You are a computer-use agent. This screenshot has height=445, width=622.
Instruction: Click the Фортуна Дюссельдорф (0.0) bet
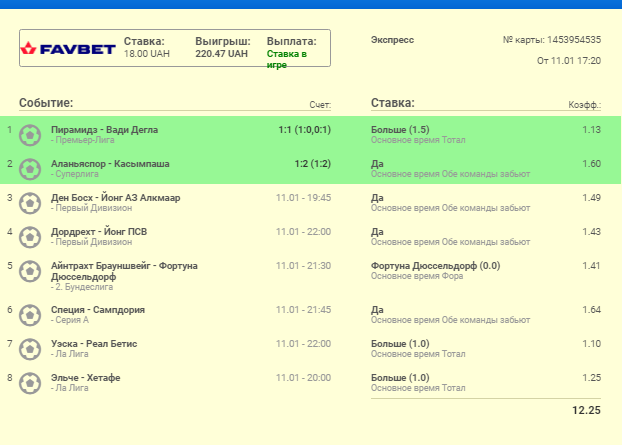[x=435, y=266]
